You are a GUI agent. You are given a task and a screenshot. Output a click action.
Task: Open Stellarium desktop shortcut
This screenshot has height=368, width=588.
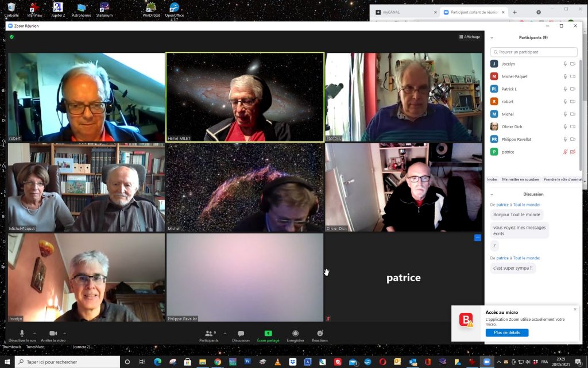coord(105,10)
